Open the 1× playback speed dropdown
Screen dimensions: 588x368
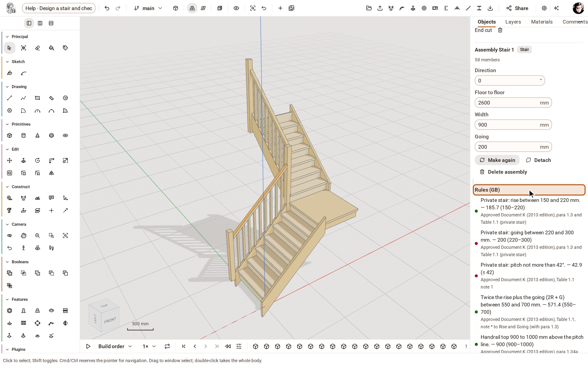(x=149, y=346)
